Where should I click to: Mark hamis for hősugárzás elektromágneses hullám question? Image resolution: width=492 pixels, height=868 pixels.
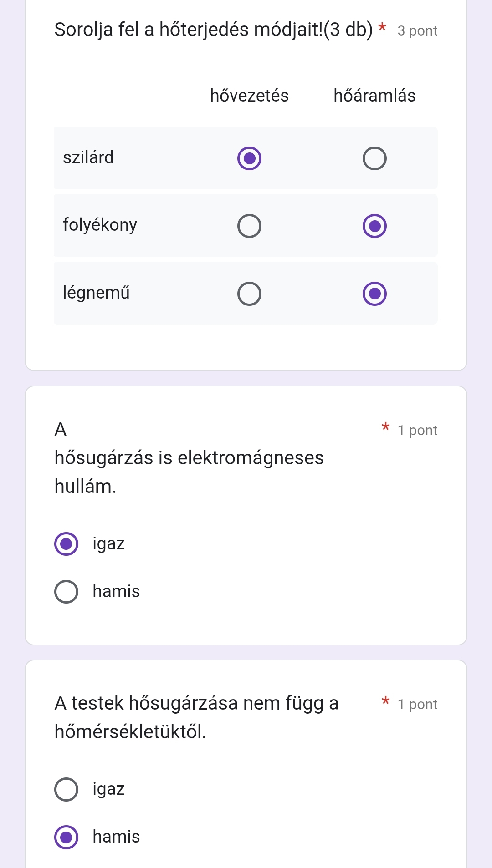67,592
